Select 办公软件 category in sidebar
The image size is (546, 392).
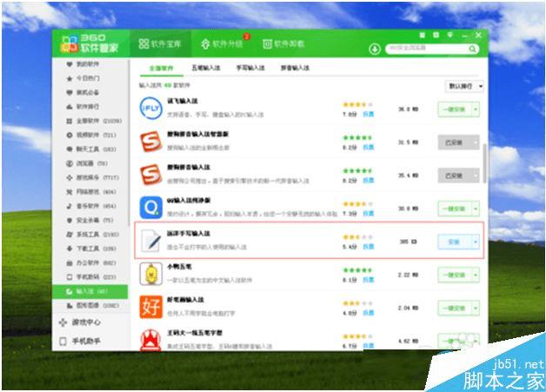click(x=91, y=262)
